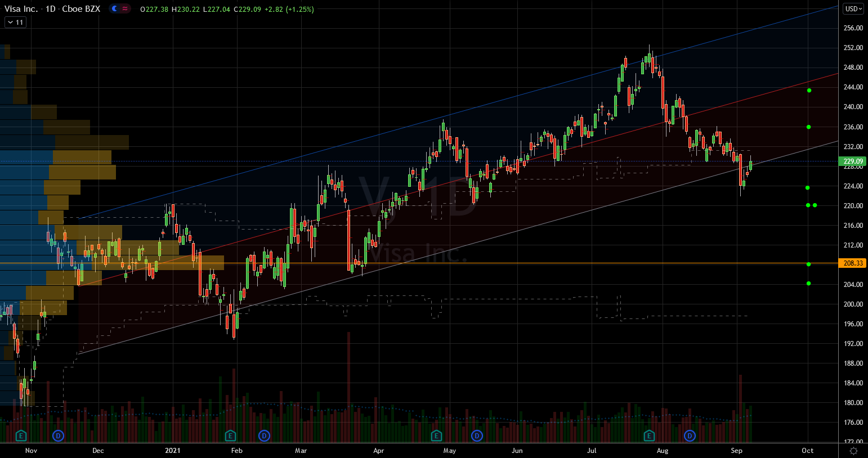The image size is (868, 458).
Task: Click the blue moon session icon
Action: tap(115, 9)
